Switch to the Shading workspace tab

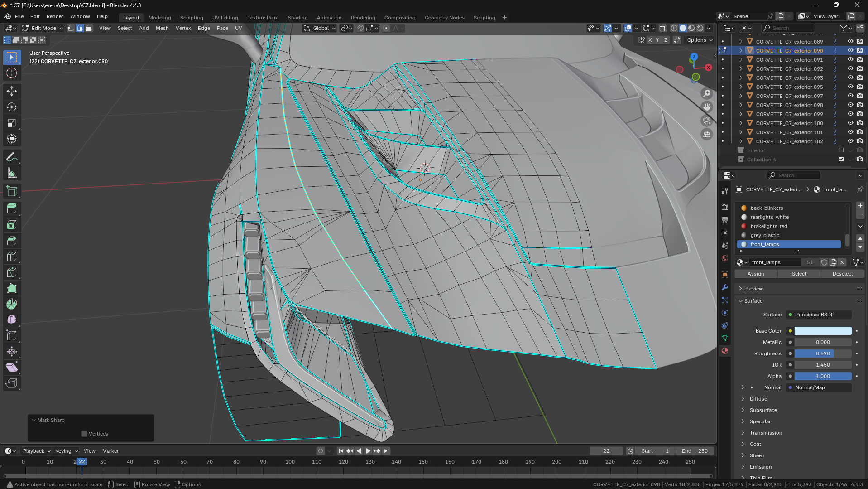297,18
